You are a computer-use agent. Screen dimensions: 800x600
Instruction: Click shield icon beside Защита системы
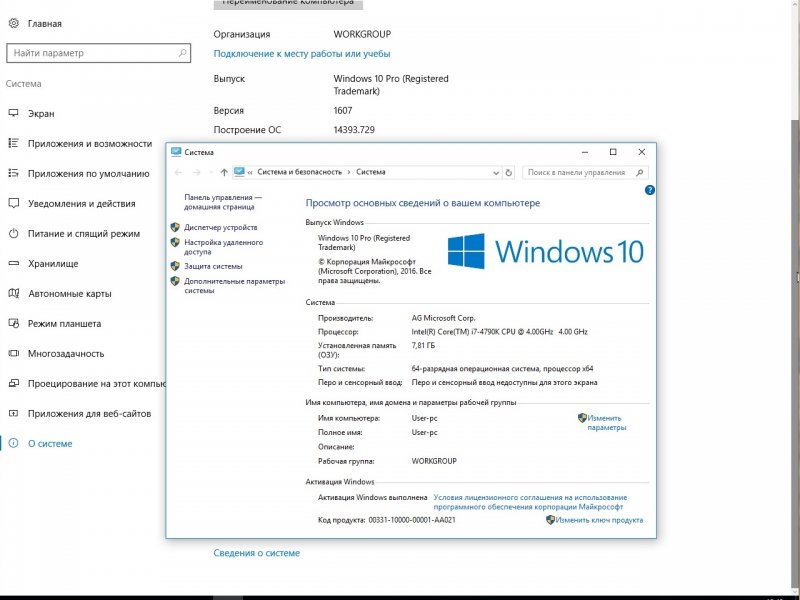(175, 266)
